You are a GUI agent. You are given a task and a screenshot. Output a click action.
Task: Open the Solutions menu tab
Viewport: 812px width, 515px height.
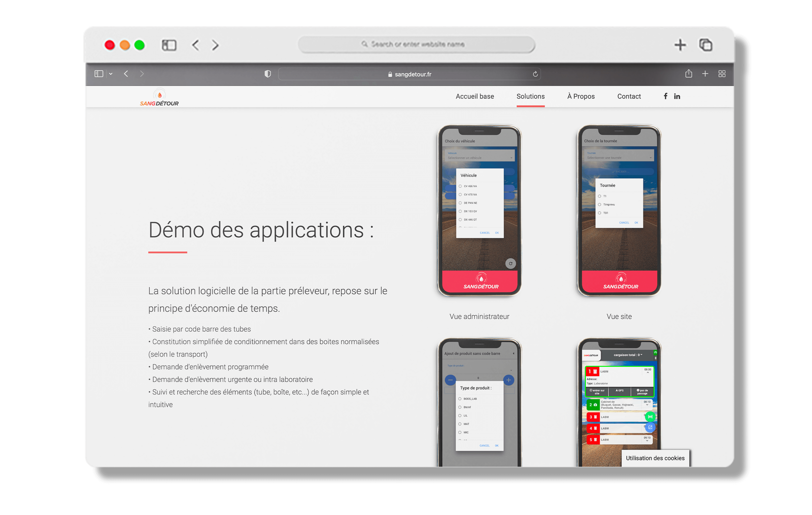click(x=530, y=96)
